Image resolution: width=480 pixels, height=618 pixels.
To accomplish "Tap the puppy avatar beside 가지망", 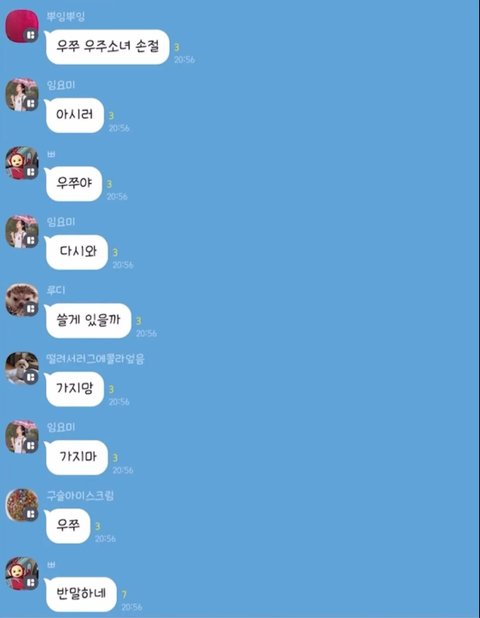I will click(x=22, y=369).
